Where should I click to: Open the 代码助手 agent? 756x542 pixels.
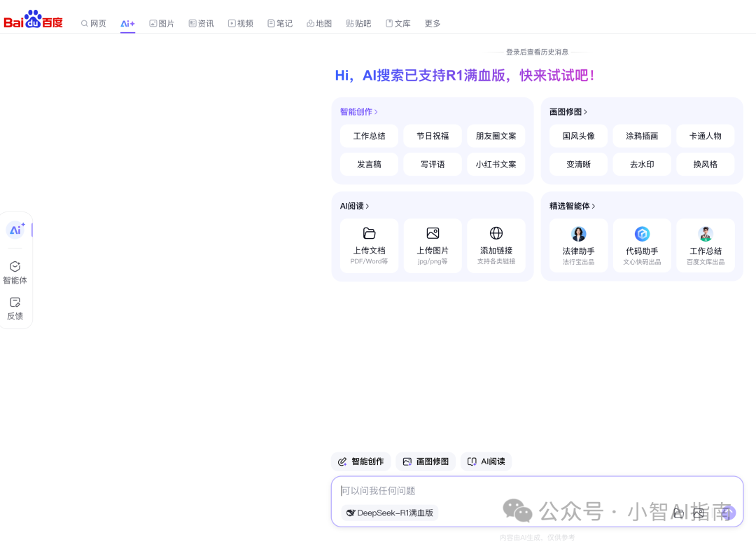click(x=642, y=246)
